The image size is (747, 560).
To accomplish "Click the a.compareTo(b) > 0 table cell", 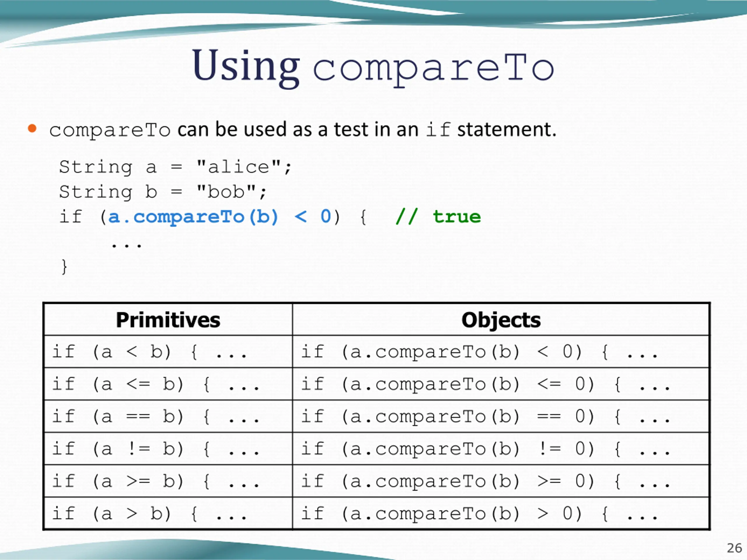I will click(x=501, y=513).
